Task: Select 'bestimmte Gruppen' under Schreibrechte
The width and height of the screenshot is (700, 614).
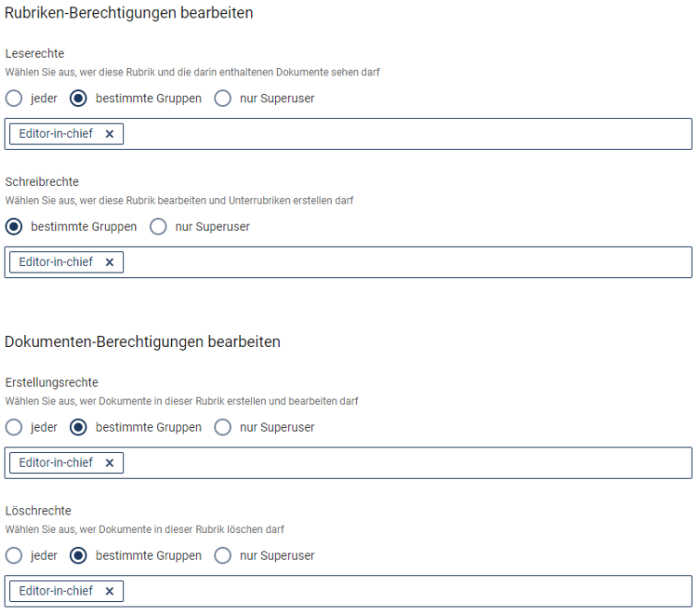Action: click(14, 226)
